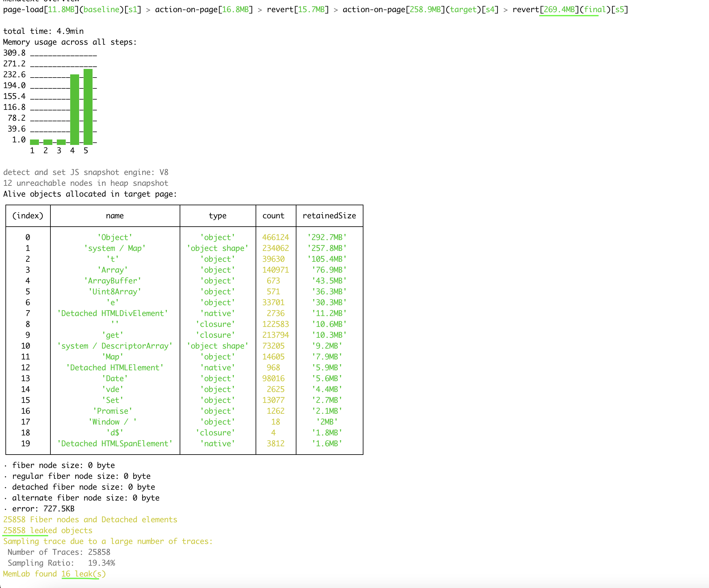Click the 'retainedSize' column header
The image size is (709, 588).
330,215
